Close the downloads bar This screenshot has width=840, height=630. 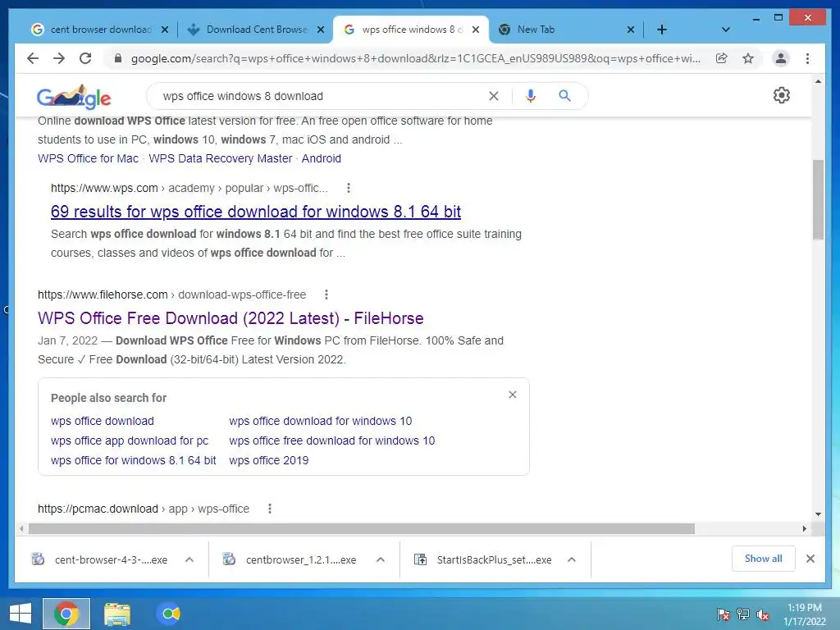(x=810, y=559)
